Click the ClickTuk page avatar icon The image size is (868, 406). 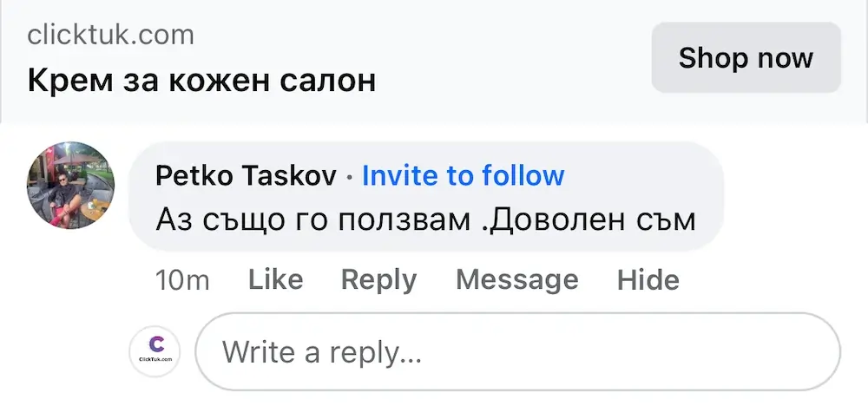point(155,351)
